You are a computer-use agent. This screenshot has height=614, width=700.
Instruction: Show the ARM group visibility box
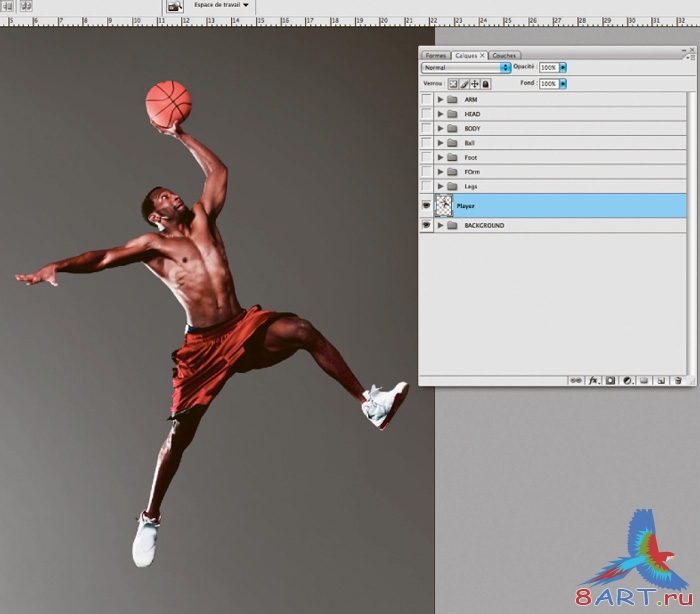point(427,99)
